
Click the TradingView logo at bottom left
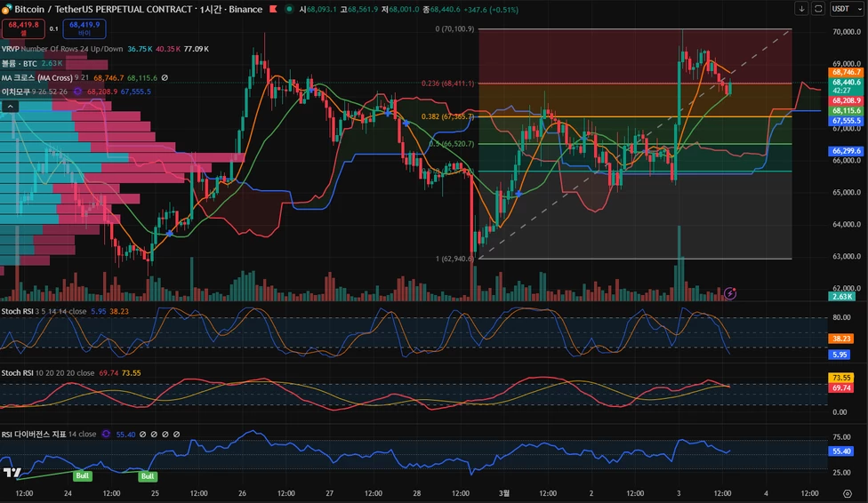click(12, 473)
